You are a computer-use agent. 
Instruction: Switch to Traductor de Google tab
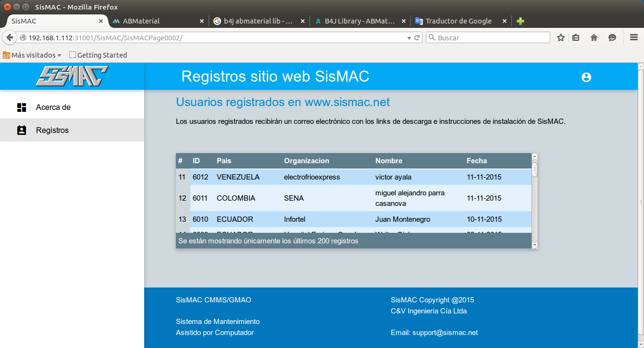[461, 21]
